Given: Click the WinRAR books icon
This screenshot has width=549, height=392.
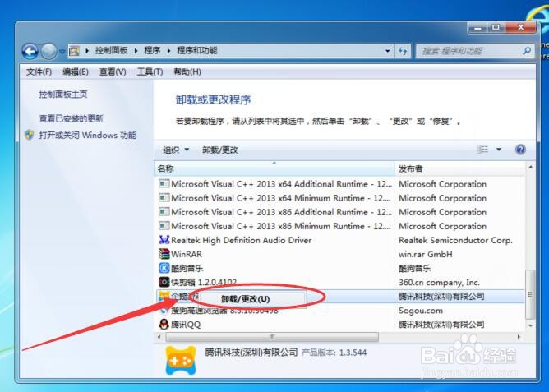Looking at the screenshot, I should point(164,254).
